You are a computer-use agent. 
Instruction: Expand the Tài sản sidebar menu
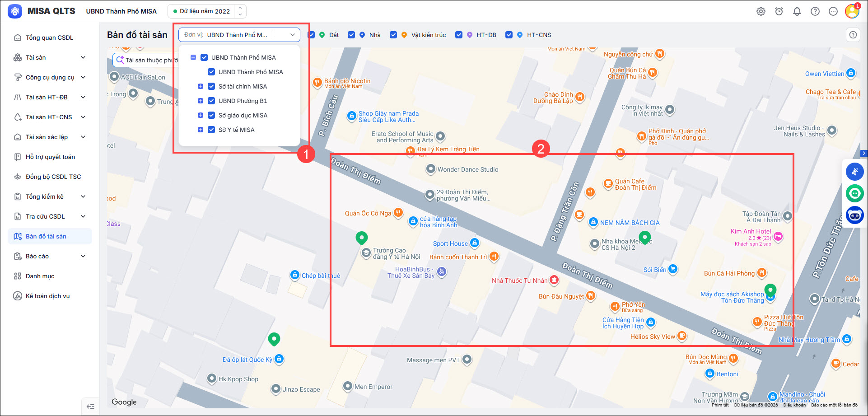click(50, 57)
